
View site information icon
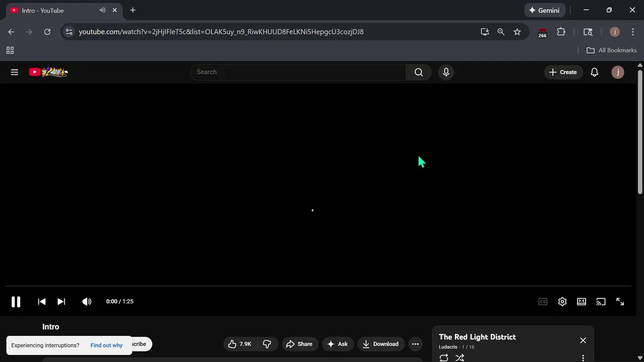(x=69, y=32)
